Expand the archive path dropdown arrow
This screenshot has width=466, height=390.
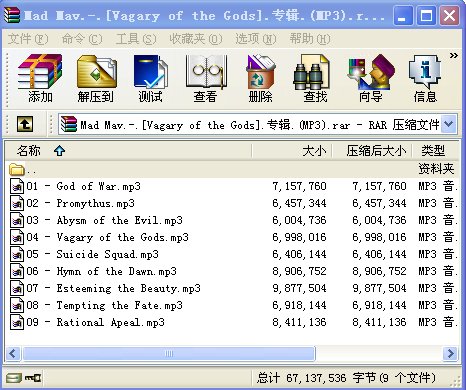tap(449, 124)
